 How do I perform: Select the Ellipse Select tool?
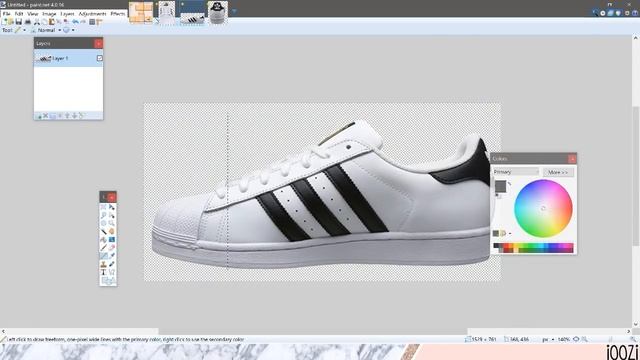click(104, 223)
